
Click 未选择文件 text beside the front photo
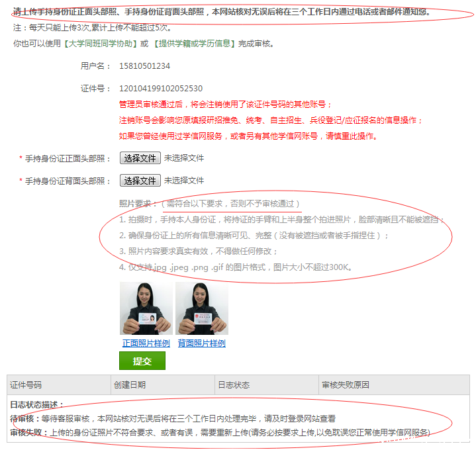(184, 158)
